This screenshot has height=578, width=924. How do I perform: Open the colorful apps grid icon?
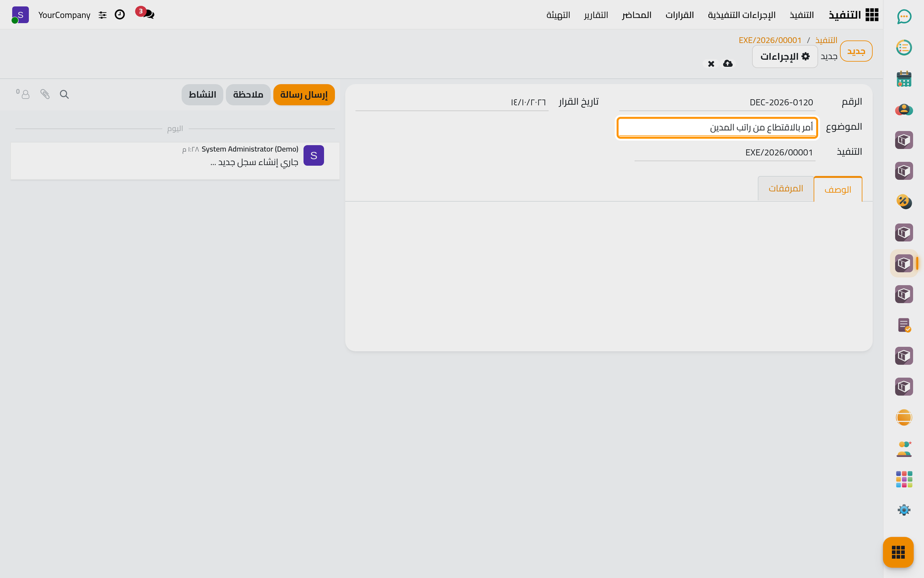pos(904,479)
